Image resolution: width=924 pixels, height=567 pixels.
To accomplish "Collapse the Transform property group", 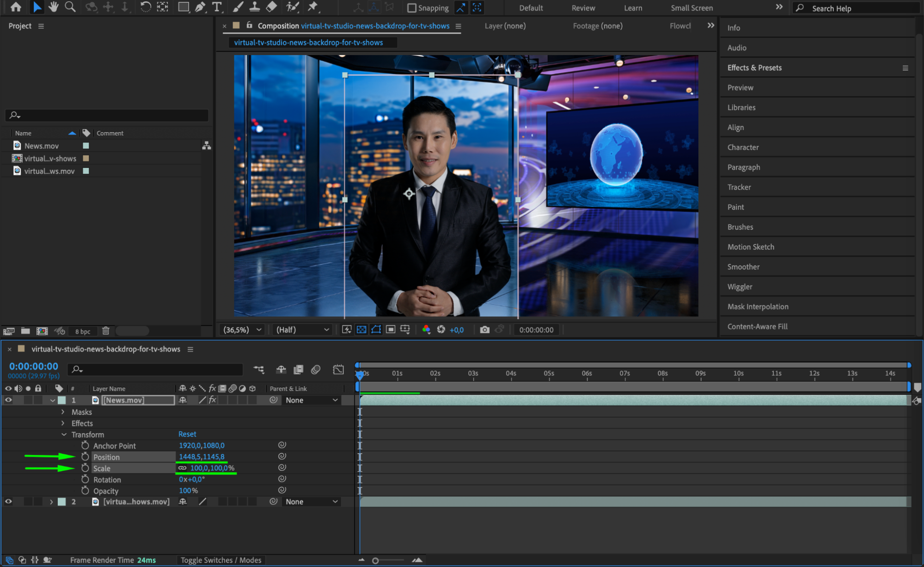I will coord(64,435).
